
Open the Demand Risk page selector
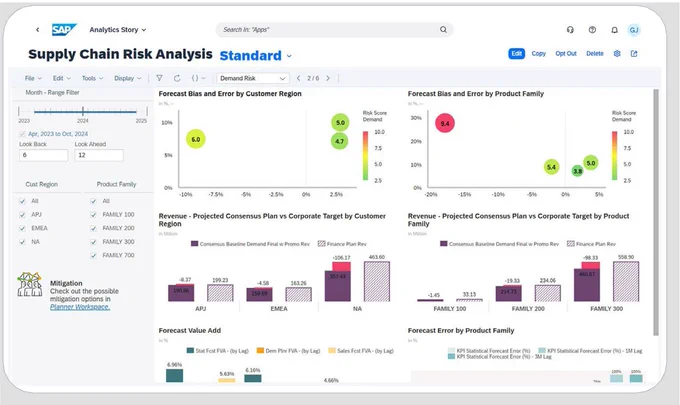coord(252,78)
